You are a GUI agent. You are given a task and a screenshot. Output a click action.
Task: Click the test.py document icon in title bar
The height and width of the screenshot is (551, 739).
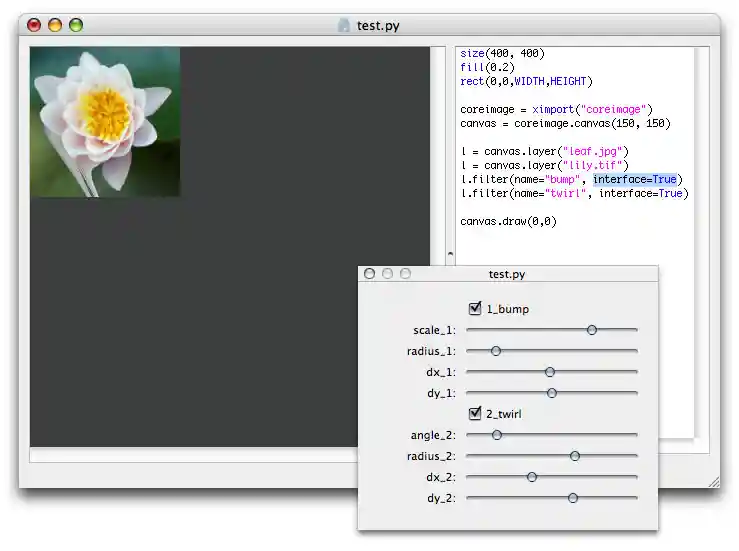pyautogui.click(x=344, y=25)
